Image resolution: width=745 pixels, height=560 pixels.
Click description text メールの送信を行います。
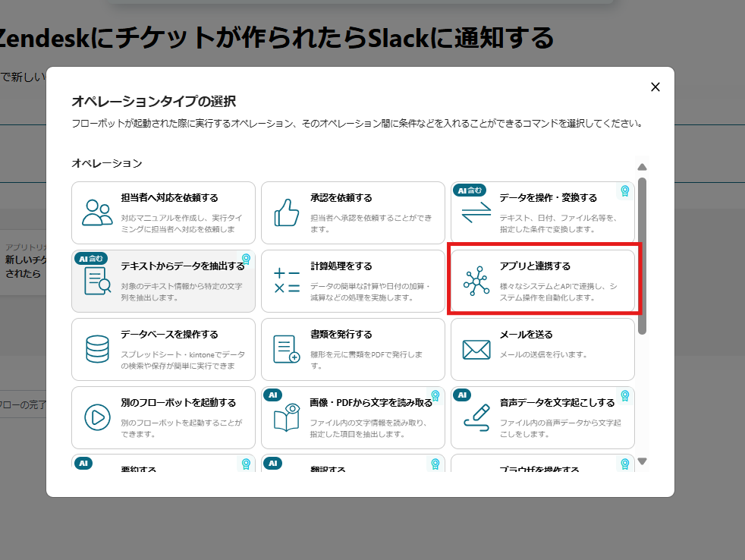[545, 354]
